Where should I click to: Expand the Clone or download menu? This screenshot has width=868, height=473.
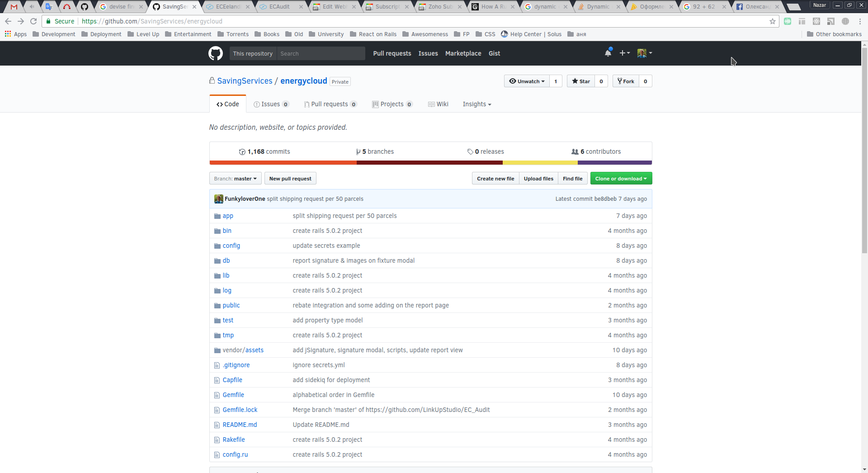pos(621,179)
